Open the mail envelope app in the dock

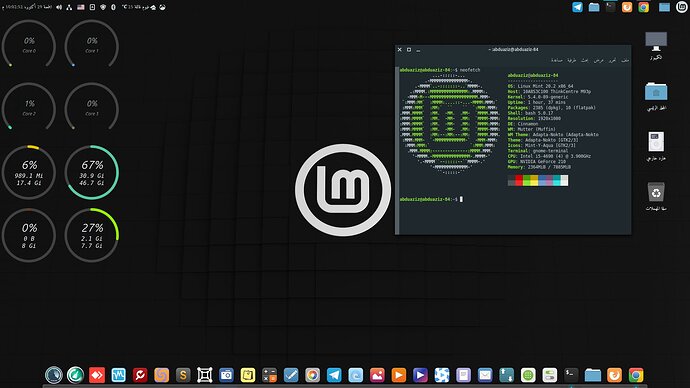pyautogui.click(x=485, y=375)
